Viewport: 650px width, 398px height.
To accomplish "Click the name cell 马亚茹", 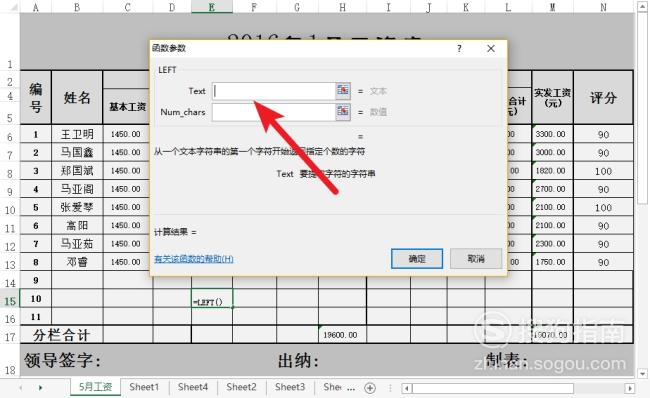I will (x=77, y=244).
